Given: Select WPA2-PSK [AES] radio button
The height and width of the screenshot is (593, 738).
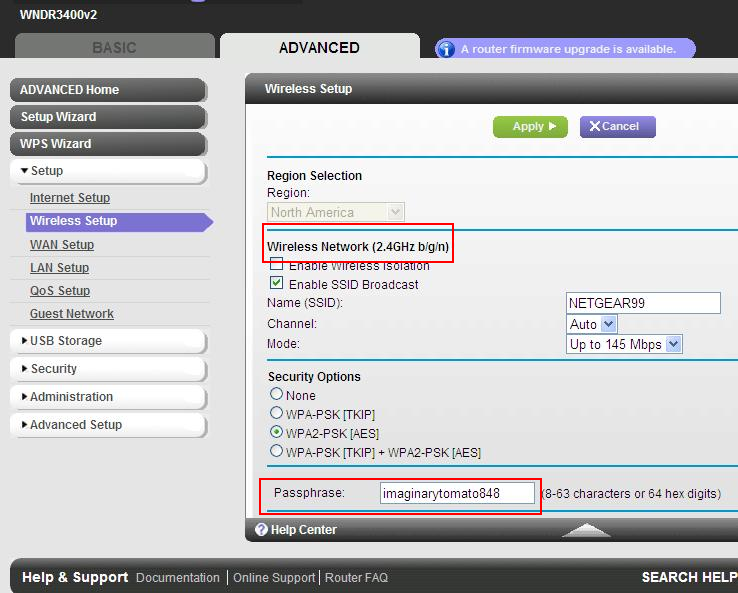Looking at the screenshot, I should coord(276,432).
